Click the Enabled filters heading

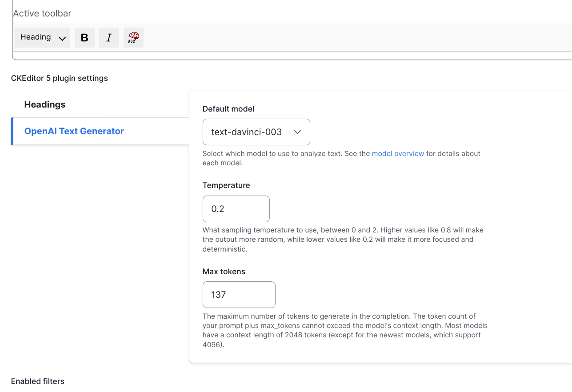pyautogui.click(x=38, y=381)
